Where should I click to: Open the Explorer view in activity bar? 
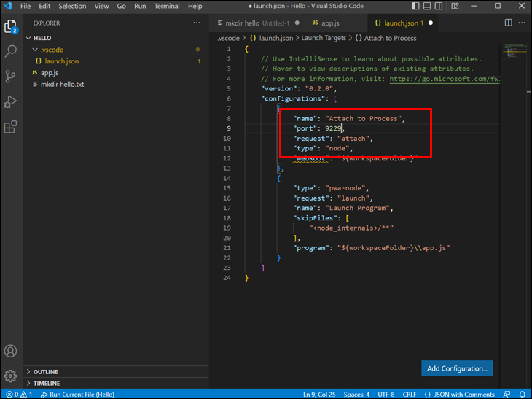click(x=11, y=27)
